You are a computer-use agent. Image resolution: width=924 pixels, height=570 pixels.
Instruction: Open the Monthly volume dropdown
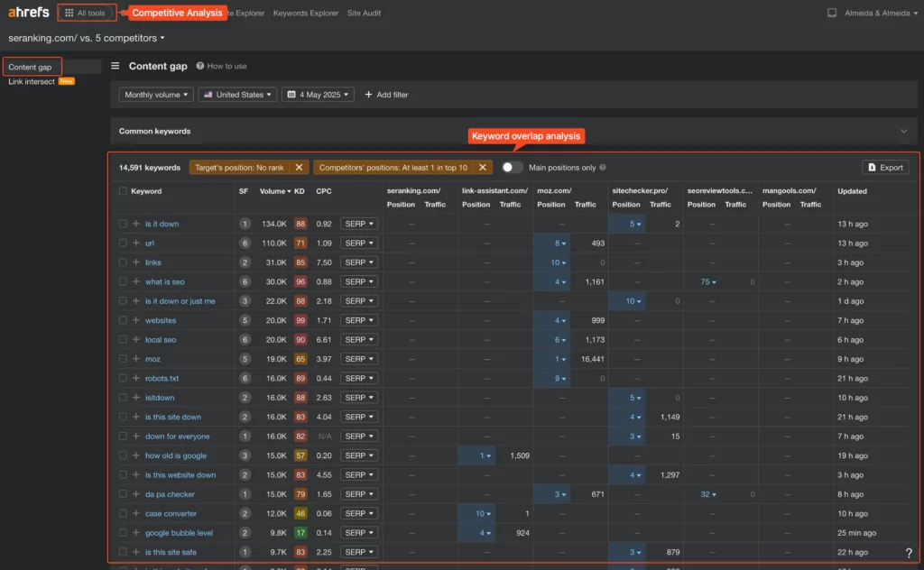(157, 95)
